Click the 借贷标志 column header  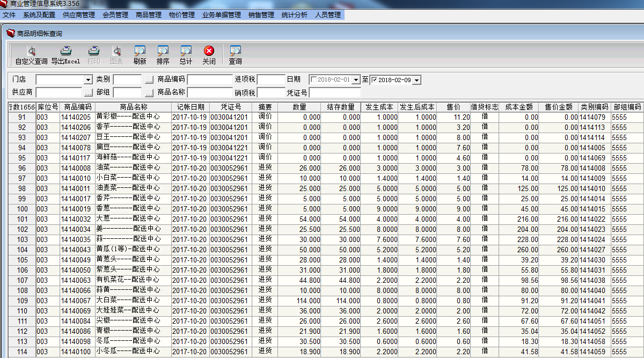tap(485, 107)
